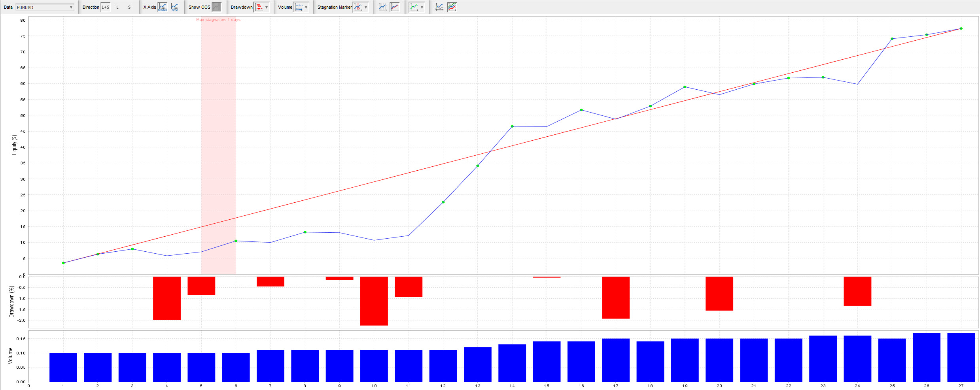Image resolution: width=980 pixels, height=390 pixels.
Task: Select S (short only) direction
Action: 129,7
